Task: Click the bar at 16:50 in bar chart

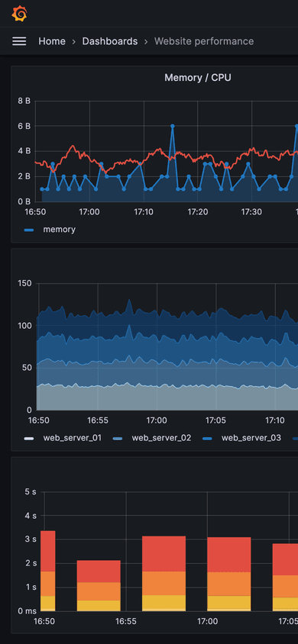Action: [47, 571]
